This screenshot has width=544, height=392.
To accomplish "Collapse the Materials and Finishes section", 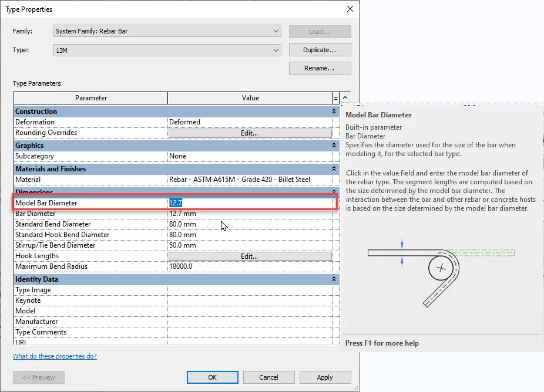I will point(334,169).
